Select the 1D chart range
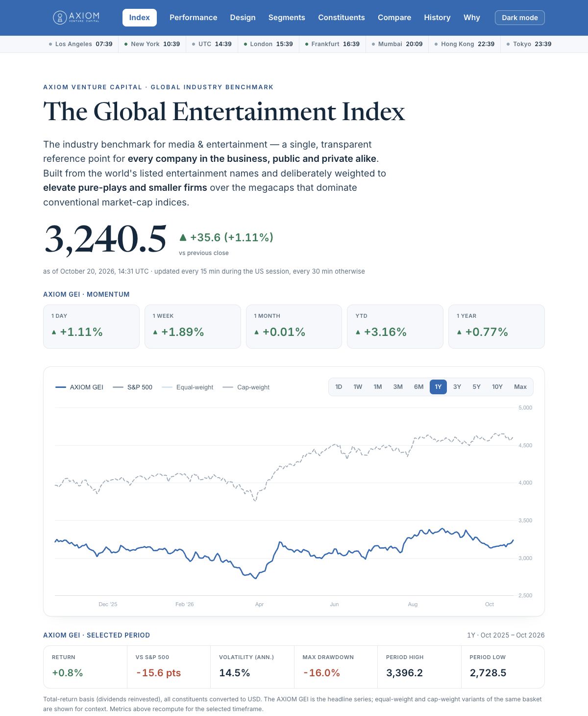 tap(339, 387)
